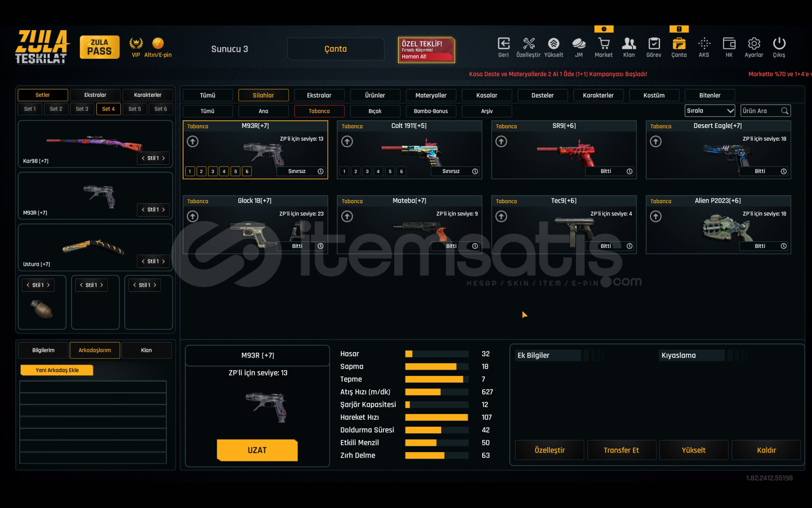The width and height of the screenshot is (812, 508).
Task: Switch to the Kasalar category tab
Action: pyautogui.click(x=487, y=95)
